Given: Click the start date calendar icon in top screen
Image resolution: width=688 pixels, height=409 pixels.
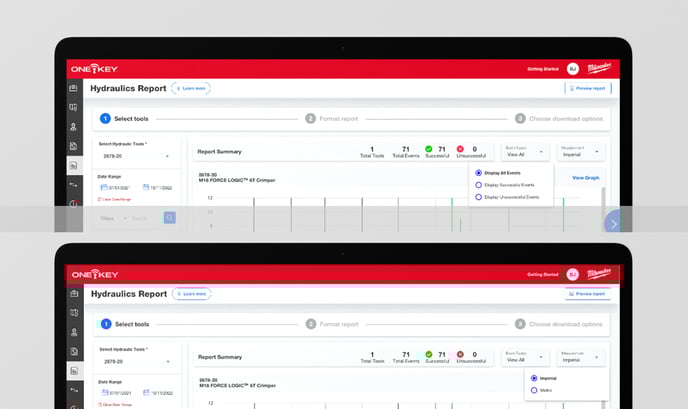Looking at the screenshot, I should click(x=104, y=187).
